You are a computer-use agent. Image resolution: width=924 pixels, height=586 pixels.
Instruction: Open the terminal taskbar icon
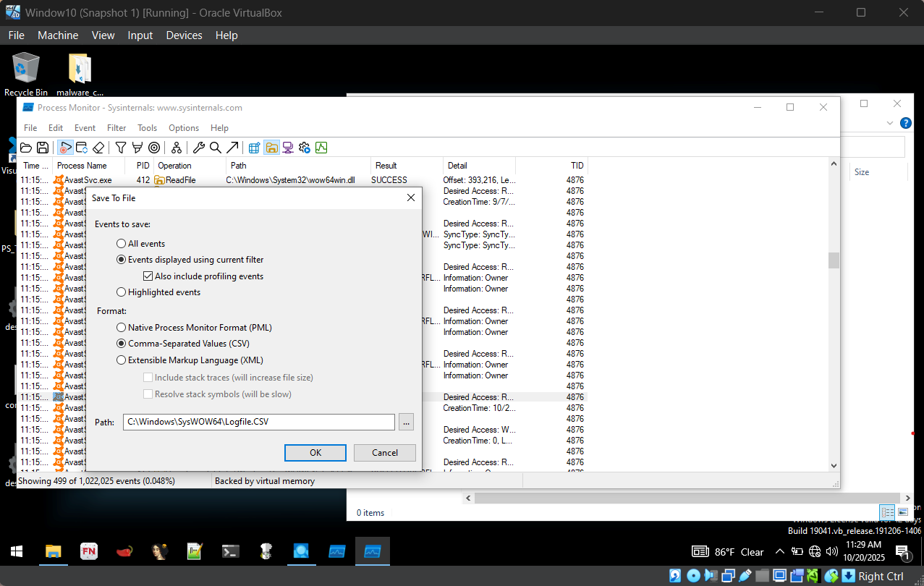click(230, 551)
